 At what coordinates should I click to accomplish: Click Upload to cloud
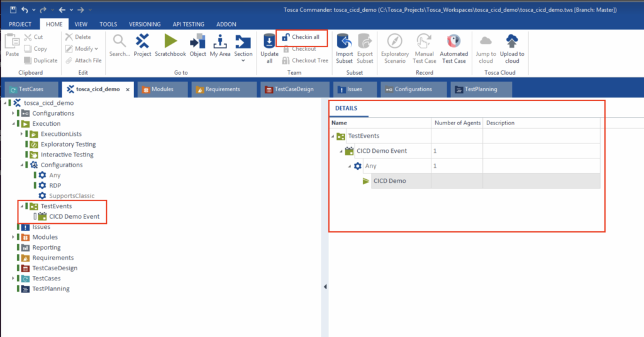(512, 48)
